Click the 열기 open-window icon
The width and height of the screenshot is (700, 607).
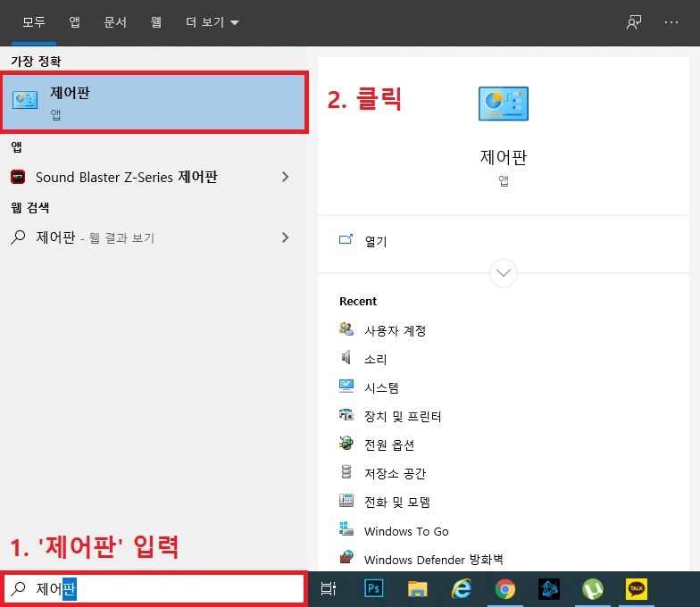(x=346, y=239)
